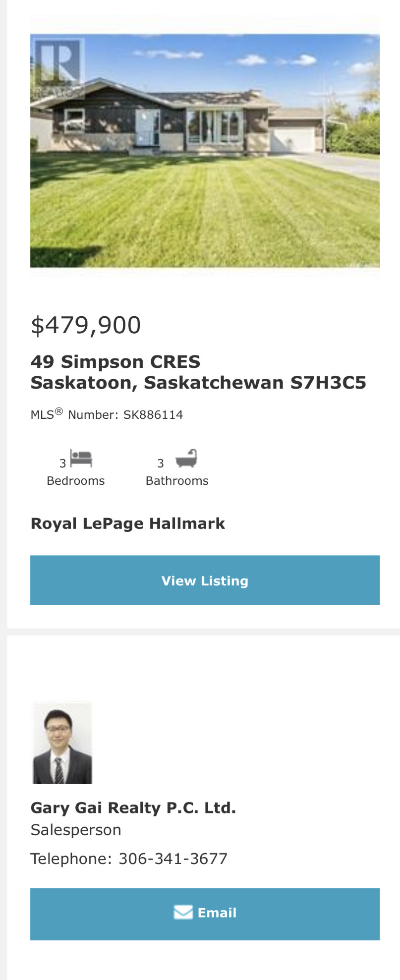Screen dimensions: 400x980
Task: Call telephone number 306-341-3677
Action: tap(172, 859)
